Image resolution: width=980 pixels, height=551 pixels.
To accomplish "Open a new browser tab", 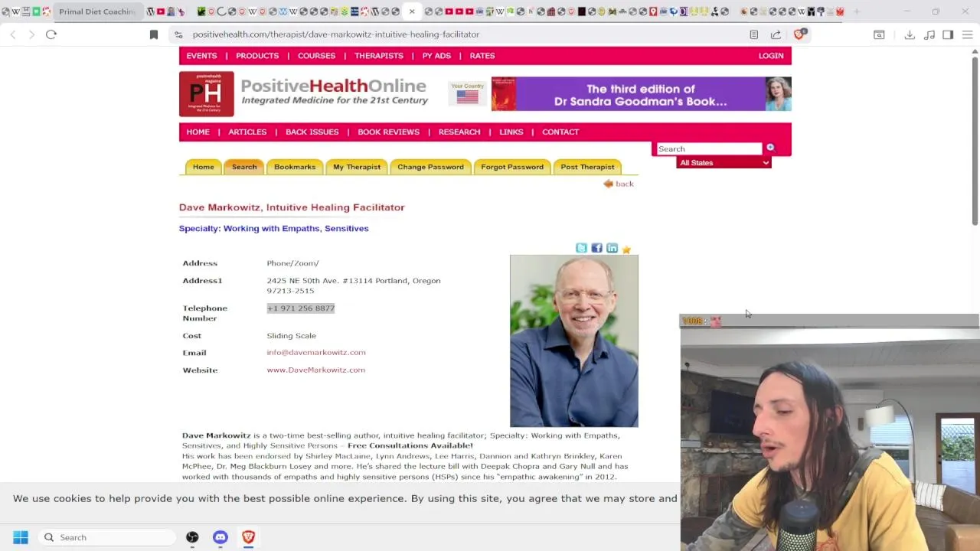I will click(857, 11).
